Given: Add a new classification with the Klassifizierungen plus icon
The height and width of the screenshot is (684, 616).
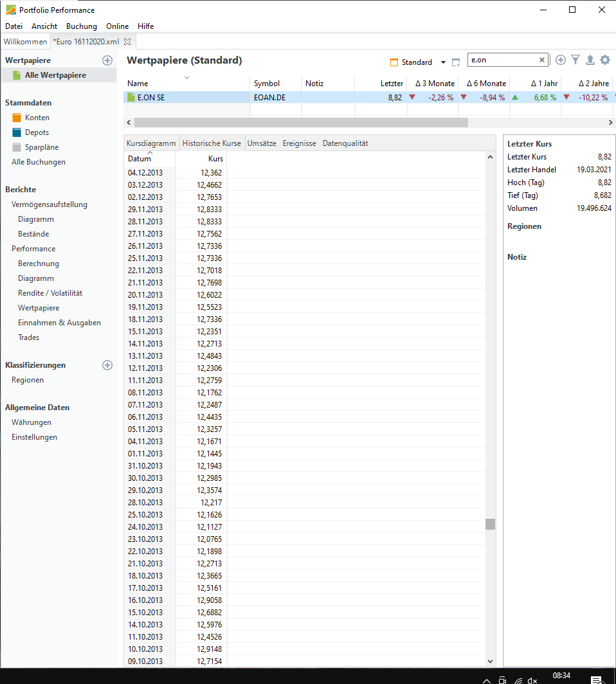Looking at the screenshot, I should pos(107,365).
